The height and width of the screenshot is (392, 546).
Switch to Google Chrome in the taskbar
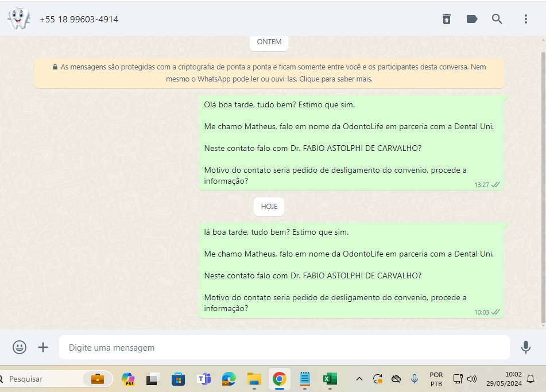[280, 379]
